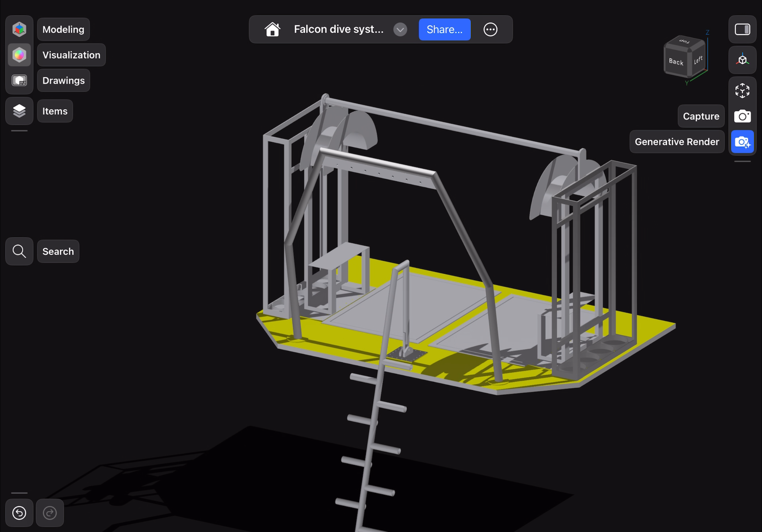Open the more options ellipsis menu
This screenshot has height=532, width=762.
click(x=490, y=30)
